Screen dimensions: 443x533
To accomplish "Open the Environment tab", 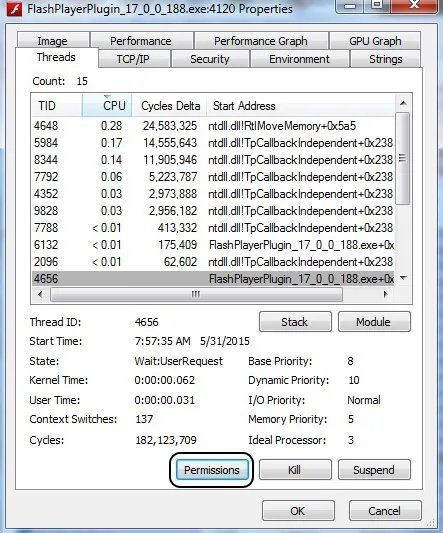I will (x=300, y=59).
